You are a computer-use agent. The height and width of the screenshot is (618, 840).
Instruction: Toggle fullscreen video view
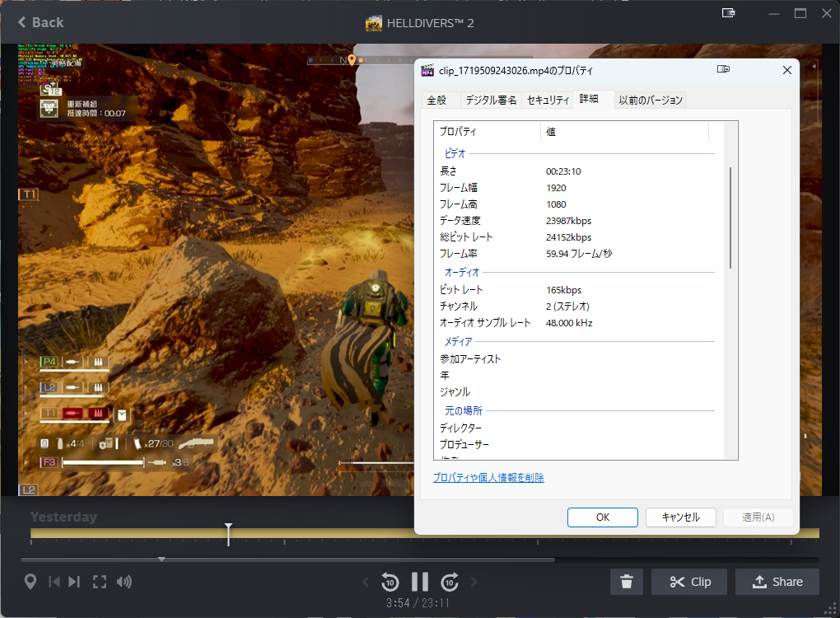100,582
